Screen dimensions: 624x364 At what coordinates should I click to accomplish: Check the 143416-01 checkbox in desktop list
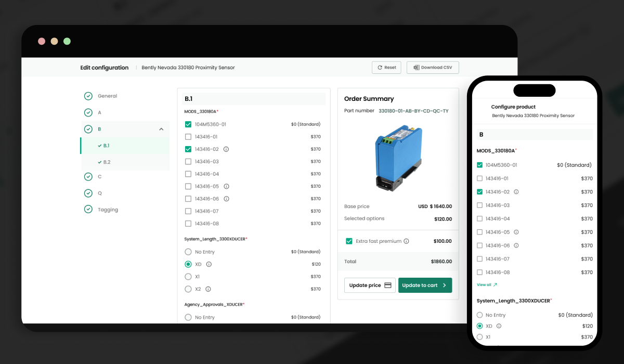(188, 137)
